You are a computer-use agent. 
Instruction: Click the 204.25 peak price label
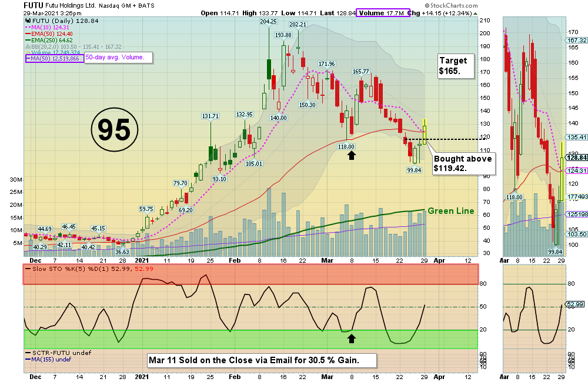tap(268, 21)
